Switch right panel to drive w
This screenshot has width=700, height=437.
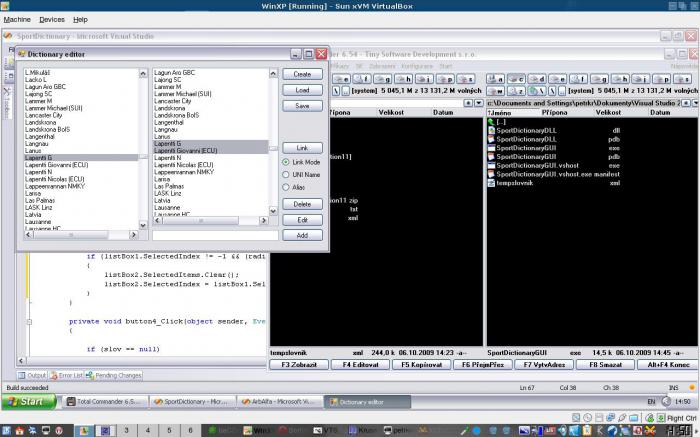(495, 91)
